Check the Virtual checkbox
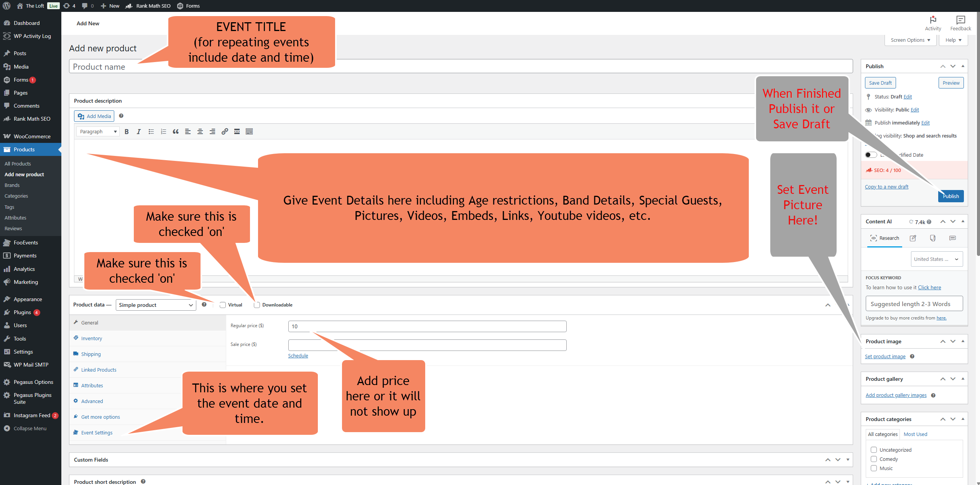This screenshot has height=485, width=980. (x=223, y=305)
